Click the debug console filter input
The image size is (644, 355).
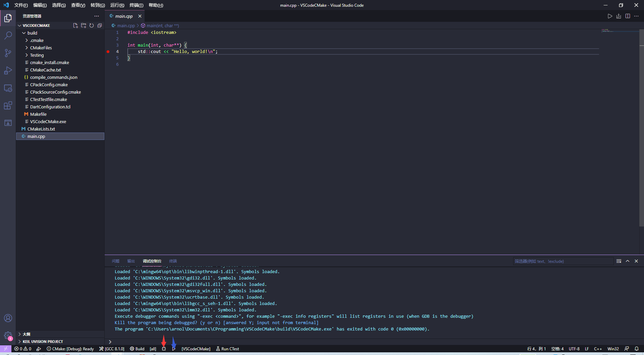tap(563, 261)
